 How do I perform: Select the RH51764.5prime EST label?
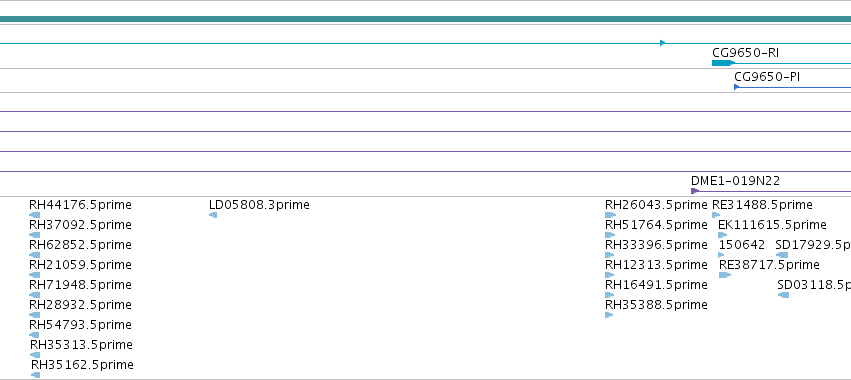[x=656, y=225]
